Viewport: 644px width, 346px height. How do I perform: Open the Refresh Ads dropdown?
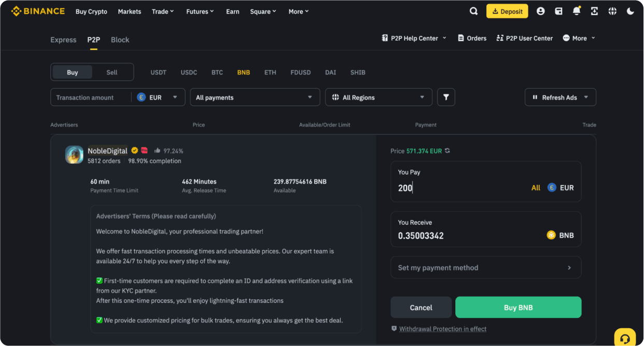[x=561, y=97]
